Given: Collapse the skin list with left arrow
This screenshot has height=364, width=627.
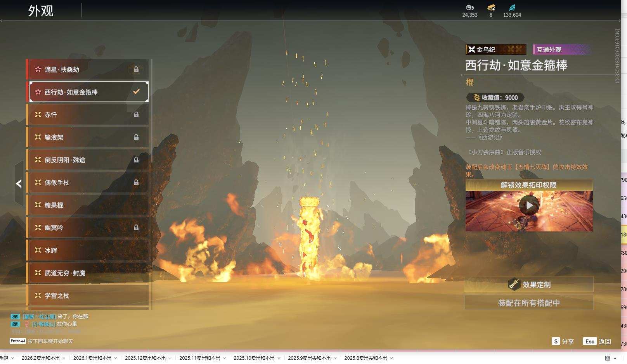Looking at the screenshot, I should 19,183.
